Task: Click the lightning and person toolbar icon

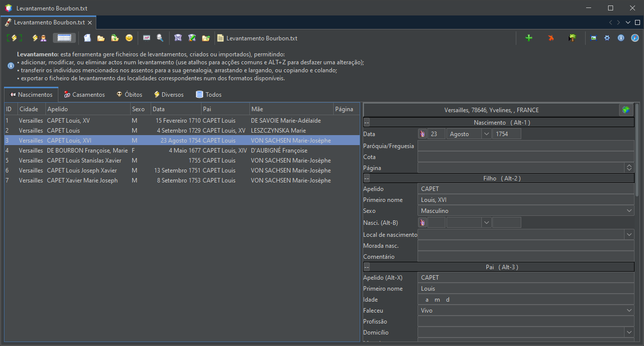Action: point(39,38)
